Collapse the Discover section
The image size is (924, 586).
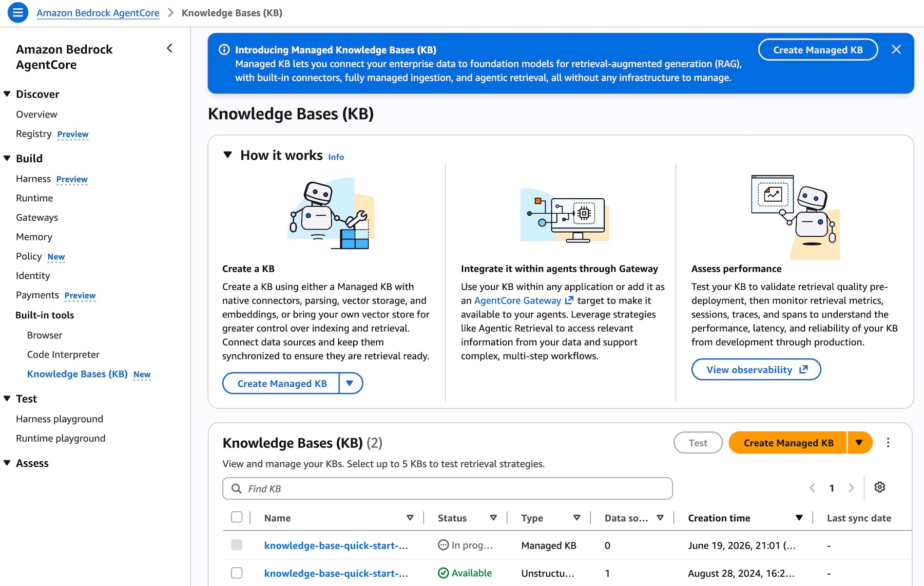(7, 94)
